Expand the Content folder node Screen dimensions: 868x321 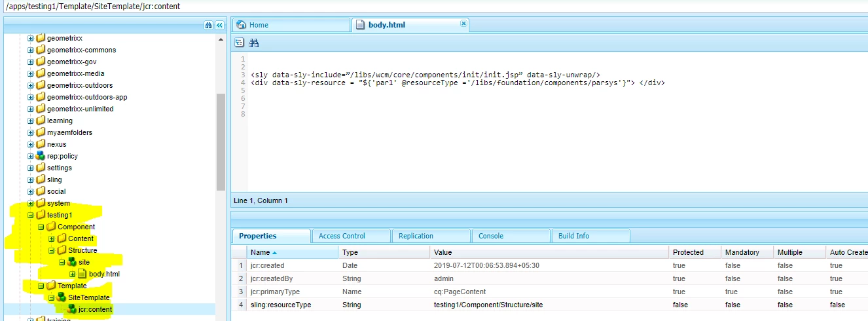coord(51,238)
